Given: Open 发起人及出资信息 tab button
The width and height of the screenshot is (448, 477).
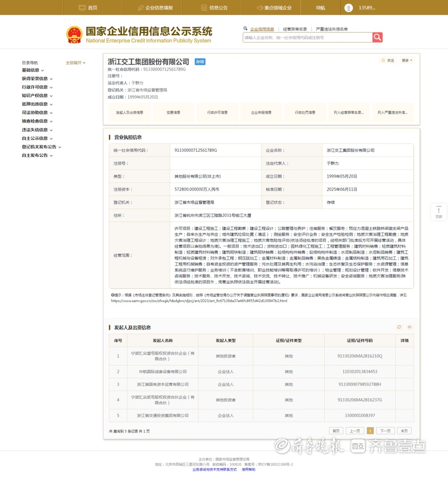Looking at the screenshot, I should point(129,112).
